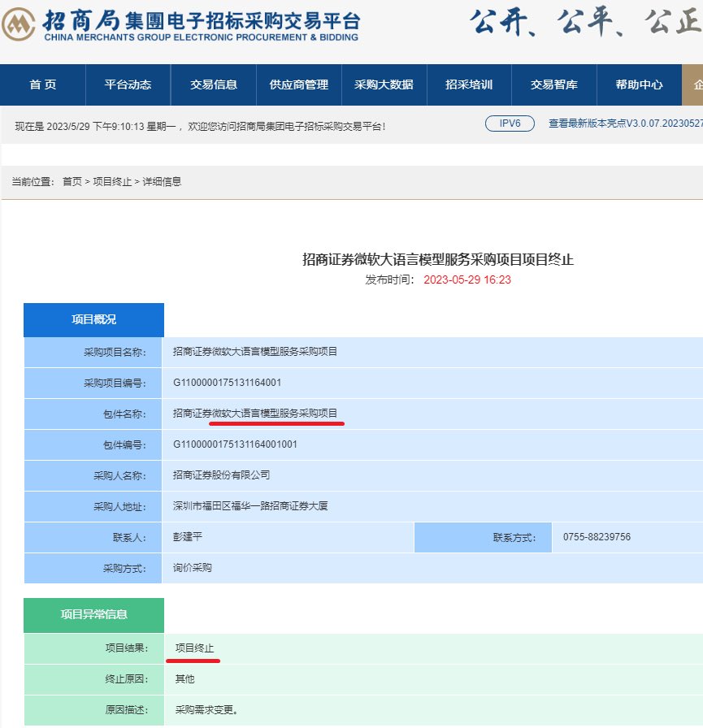Click the 采购项目编号 label cell

pos(93,383)
